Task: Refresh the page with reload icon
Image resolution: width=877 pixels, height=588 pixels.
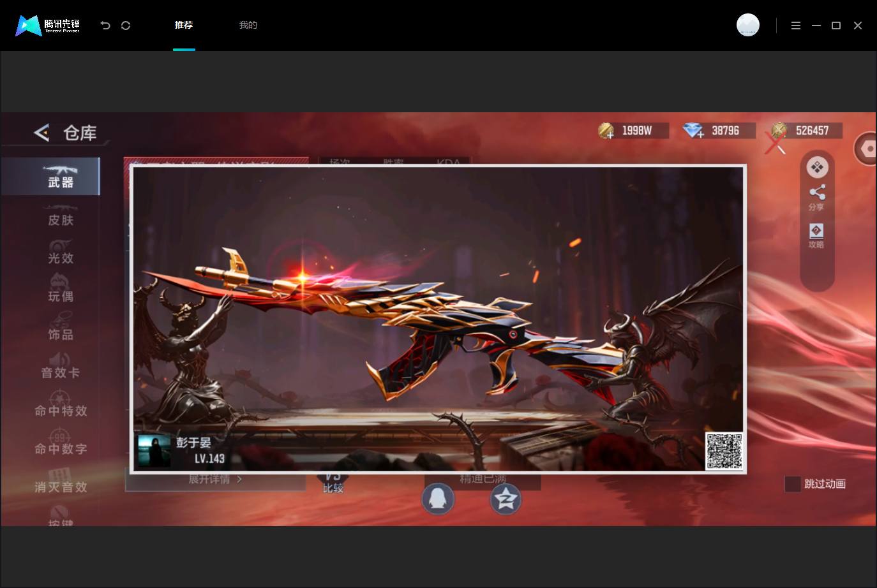Action: [x=126, y=26]
